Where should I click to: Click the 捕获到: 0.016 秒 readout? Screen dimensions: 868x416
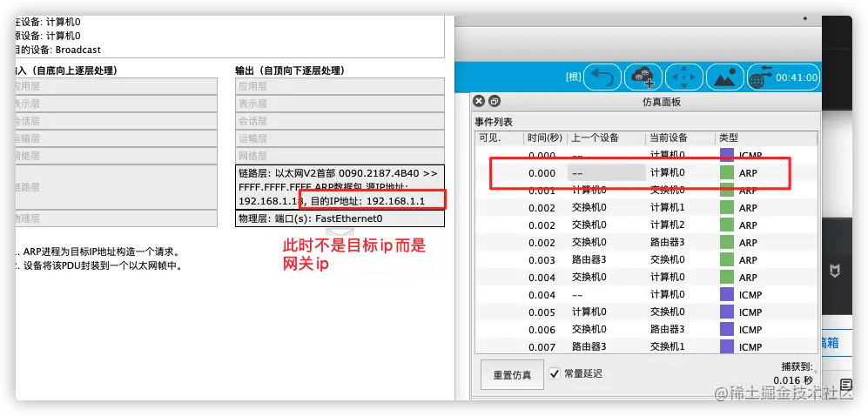tap(794, 373)
